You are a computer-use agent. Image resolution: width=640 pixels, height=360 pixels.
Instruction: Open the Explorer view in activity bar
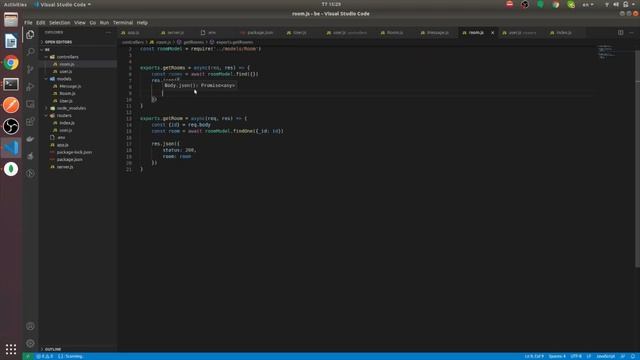(30, 35)
